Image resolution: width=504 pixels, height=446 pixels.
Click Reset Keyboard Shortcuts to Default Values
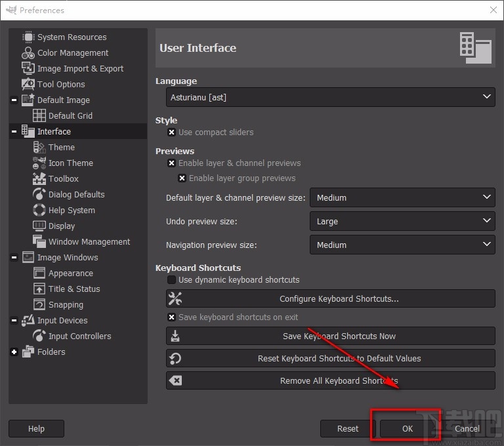click(330, 359)
